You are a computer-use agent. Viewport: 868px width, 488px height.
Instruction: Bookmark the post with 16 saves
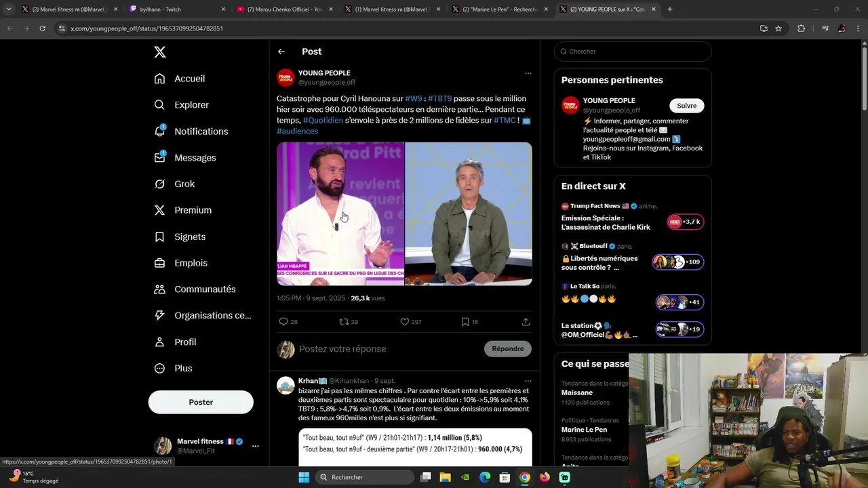tap(470, 322)
